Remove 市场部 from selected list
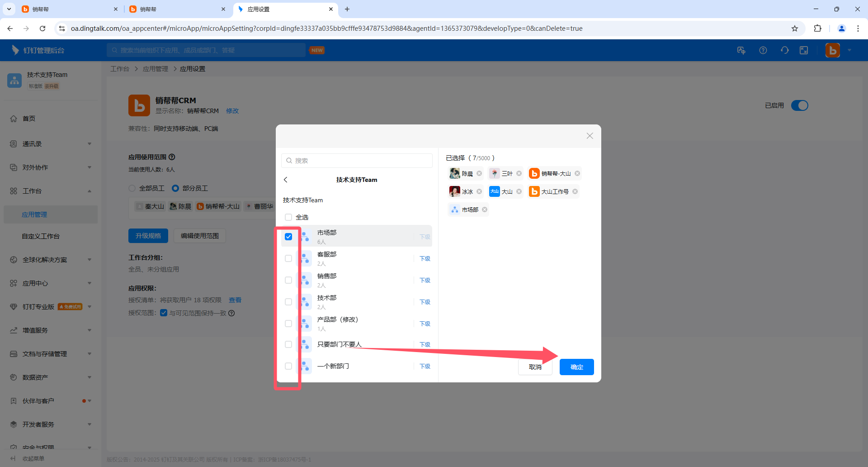 485,210
